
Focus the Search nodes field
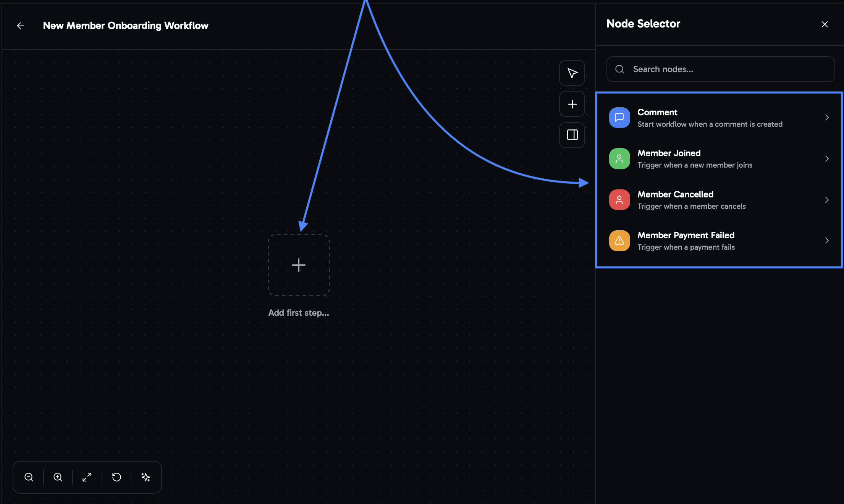point(726,69)
